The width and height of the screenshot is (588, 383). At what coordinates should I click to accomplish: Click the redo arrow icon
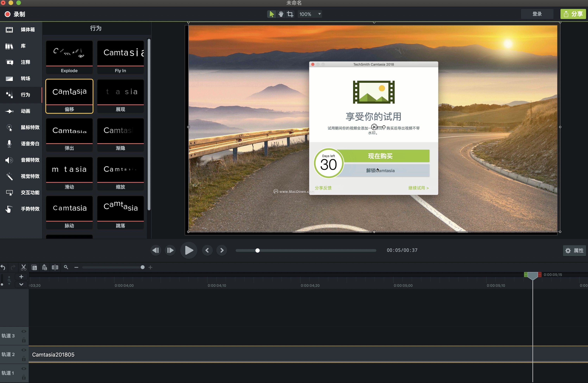(x=13, y=267)
